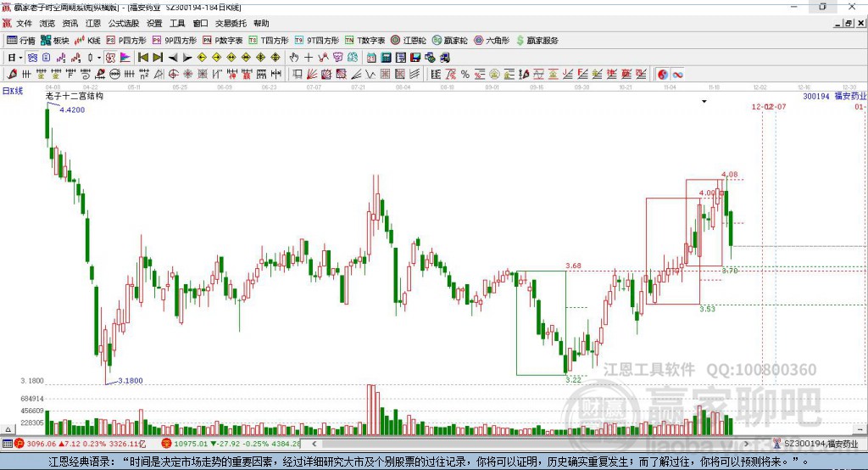Click the small black triangle above chart

(704, 102)
